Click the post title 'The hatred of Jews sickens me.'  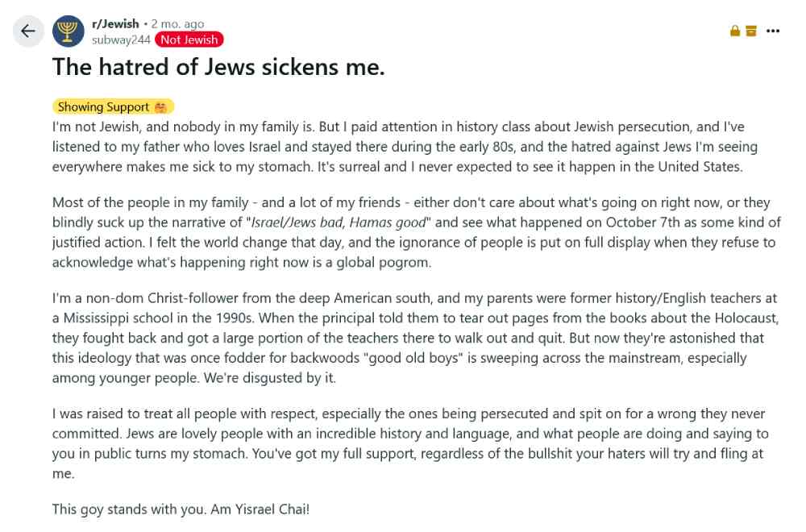tap(218, 67)
